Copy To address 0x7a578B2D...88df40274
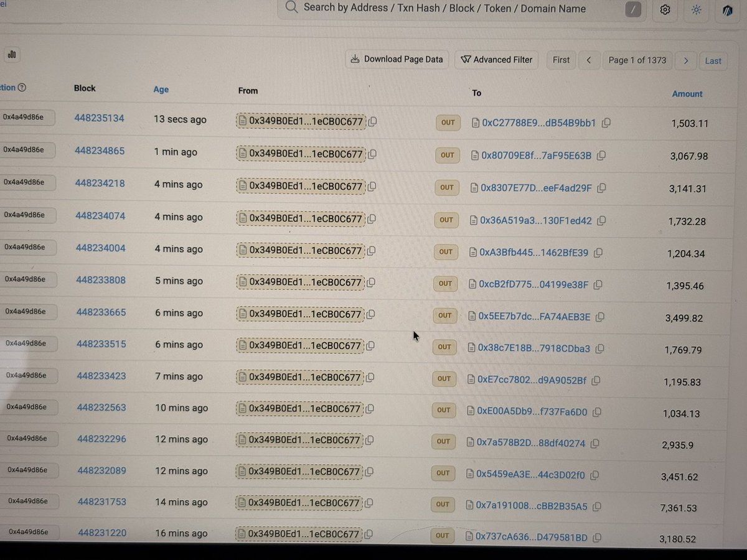The image size is (747, 560). (595, 444)
